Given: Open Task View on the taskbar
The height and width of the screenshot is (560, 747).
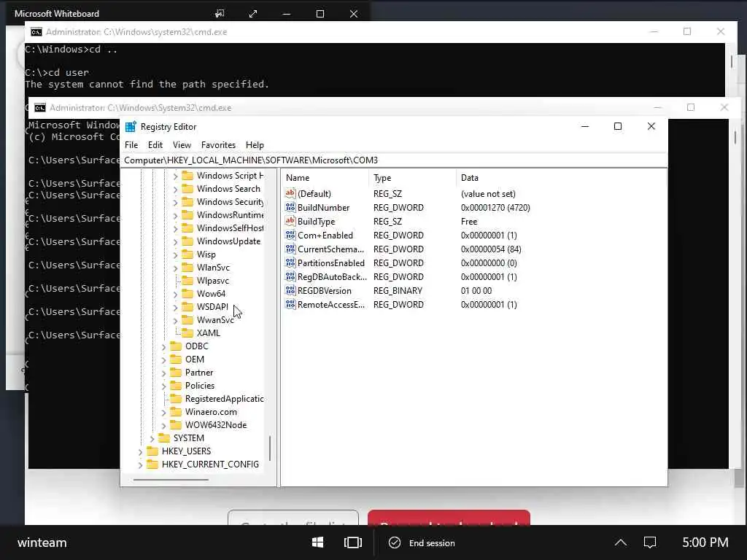Looking at the screenshot, I should click(352, 542).
